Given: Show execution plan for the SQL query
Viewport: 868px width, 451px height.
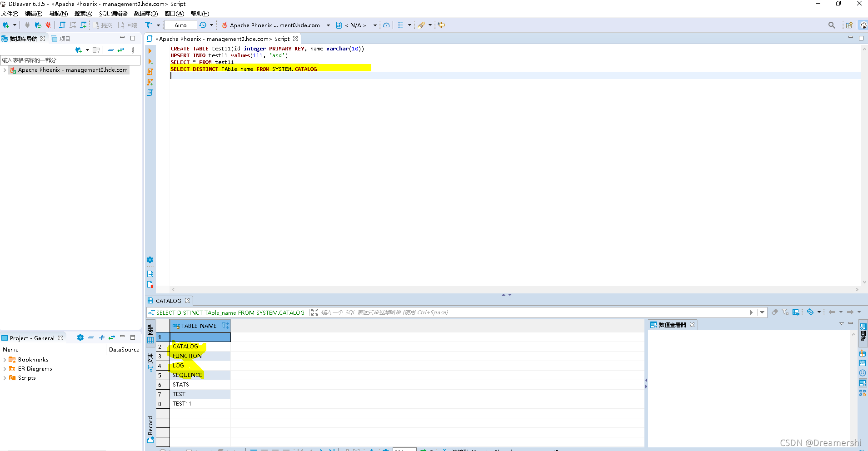Looking at the screenshot, I should point(150,93).
